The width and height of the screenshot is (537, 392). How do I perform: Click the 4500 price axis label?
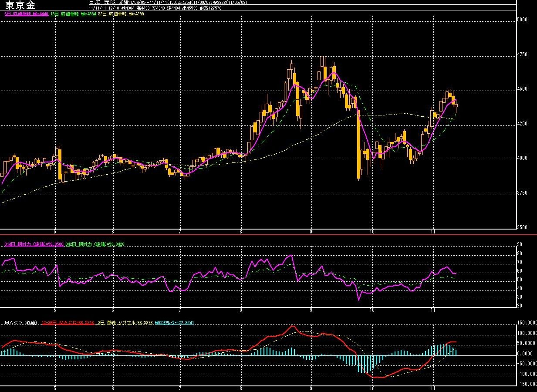521,89
